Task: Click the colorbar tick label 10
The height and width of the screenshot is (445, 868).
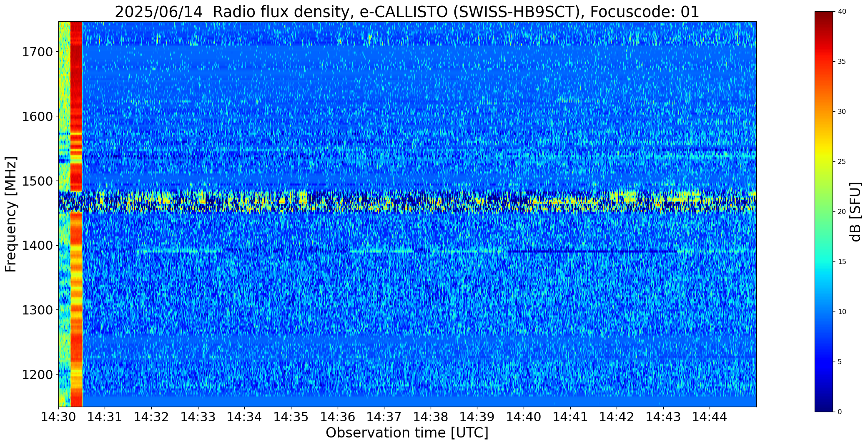Action: 842,312
